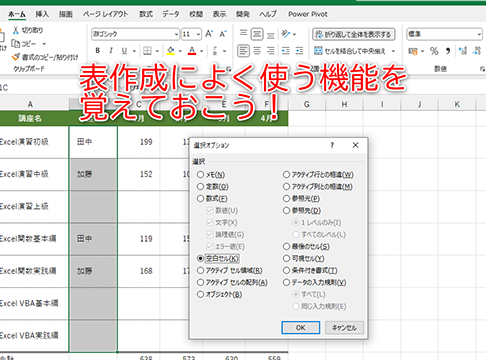Viewport: 486px width, 360px height.
Task: Click the phonetic guide (ruby) icon
Action: 215,51
